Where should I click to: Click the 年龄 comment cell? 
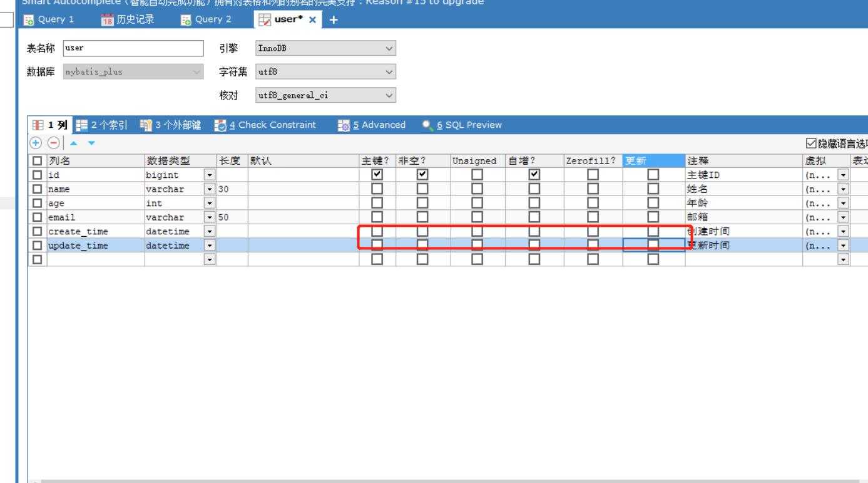point(743,203)
